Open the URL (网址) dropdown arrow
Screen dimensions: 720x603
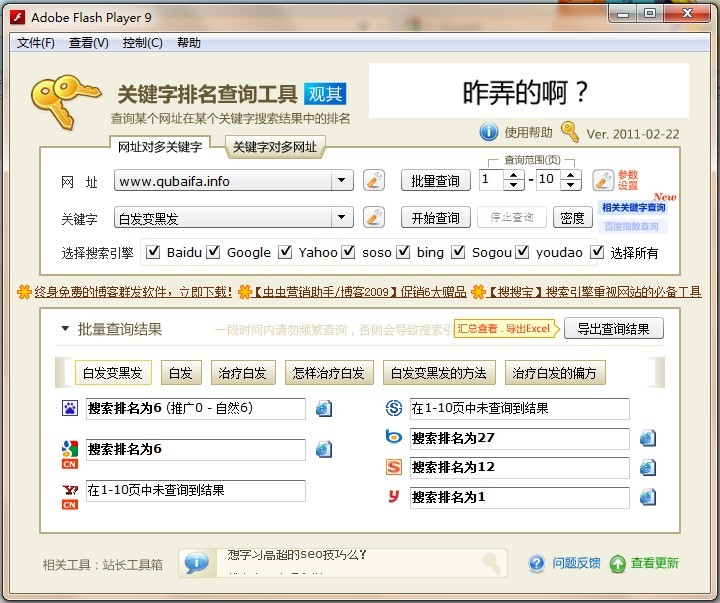tap(342, 180)
